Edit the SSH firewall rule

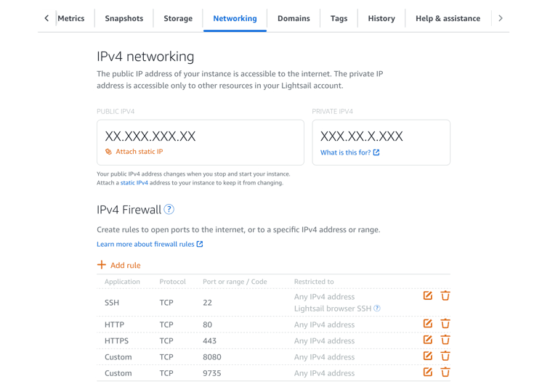coord(427,295)
